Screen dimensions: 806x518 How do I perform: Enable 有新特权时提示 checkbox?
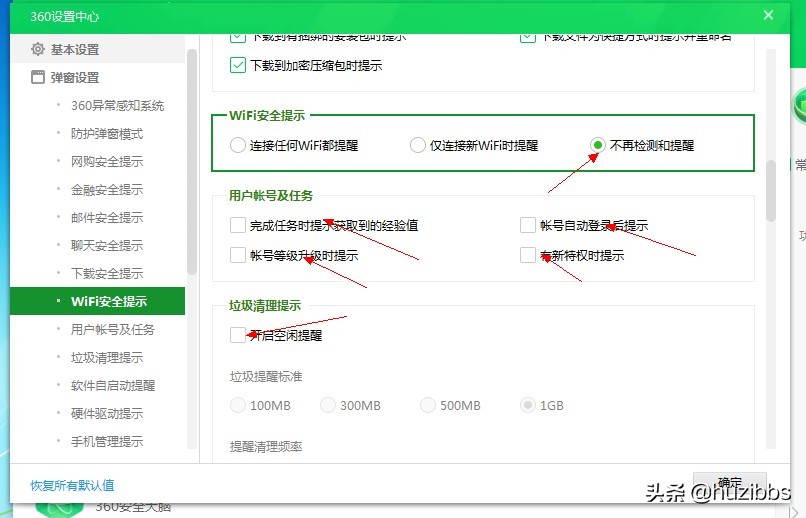click(528, 255)
